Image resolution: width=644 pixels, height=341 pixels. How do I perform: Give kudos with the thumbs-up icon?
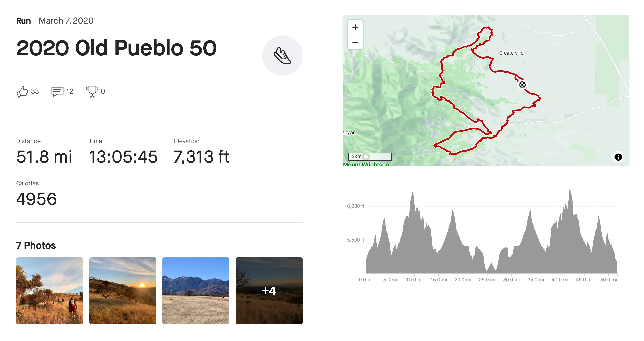(22, 91)
